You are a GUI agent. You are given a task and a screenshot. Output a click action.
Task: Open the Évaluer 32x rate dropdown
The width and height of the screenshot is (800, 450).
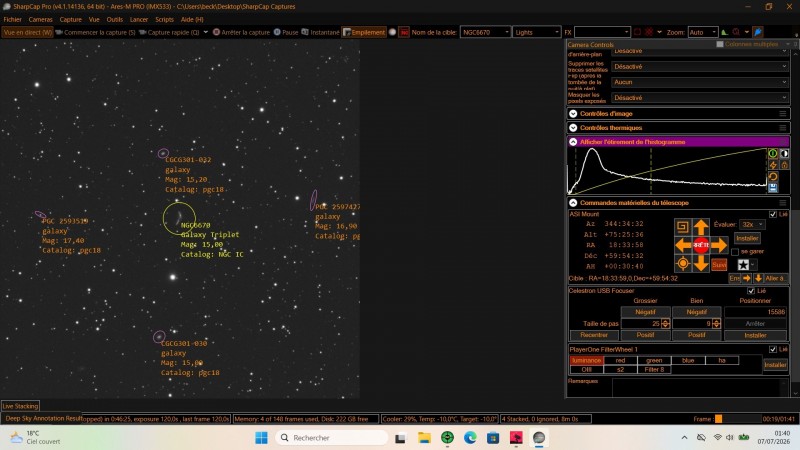coord(753,224)
